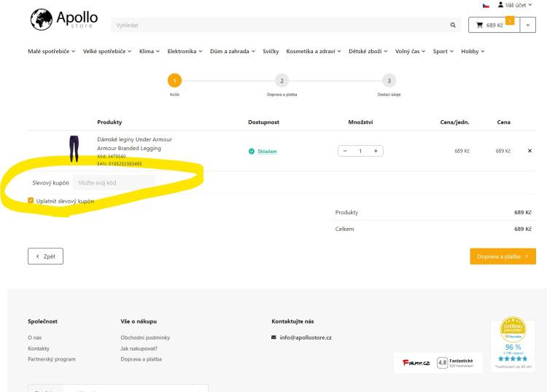Open the Heureka 96 % verified badge
The image size is (547, 392).
[513, 344]
